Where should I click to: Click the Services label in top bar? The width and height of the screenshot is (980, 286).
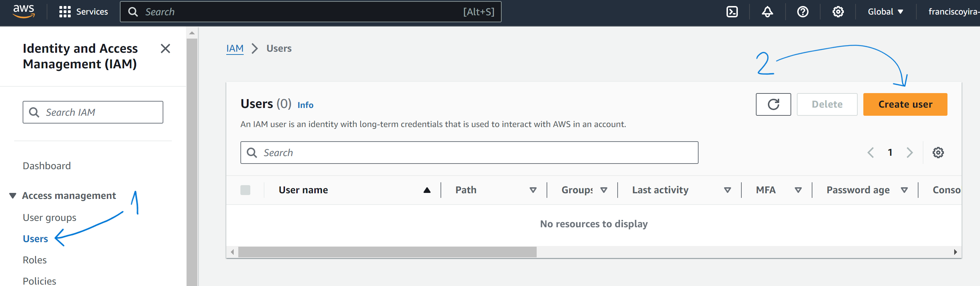(x=92, y=12)
